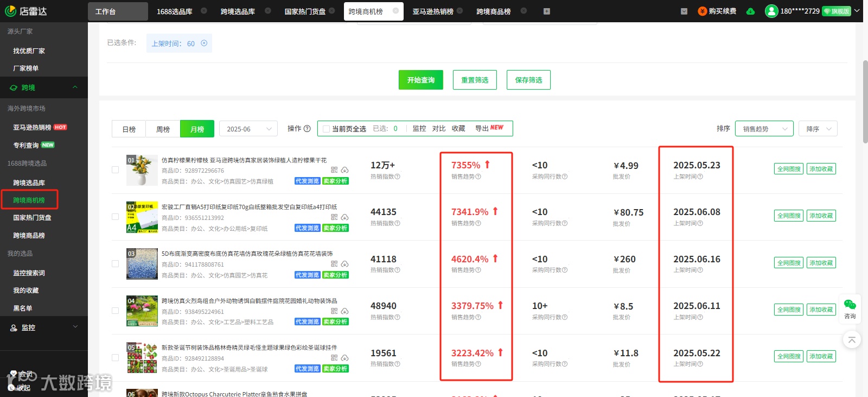This screenshot has width=868, height=397.
Task: Click the QR code icon for product 941178808761
Action: [334, 264]
